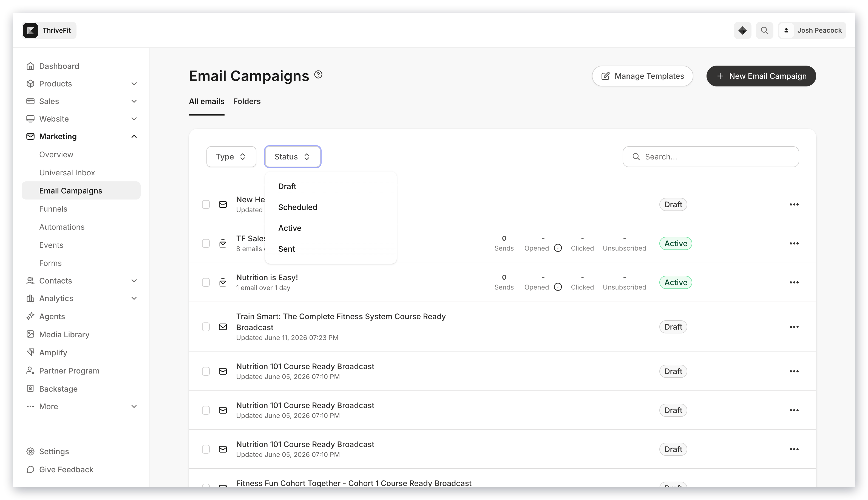Click the Opened info icon in Nutrition is Easy row
Screen dimensions: 868x500
(558, 287)
